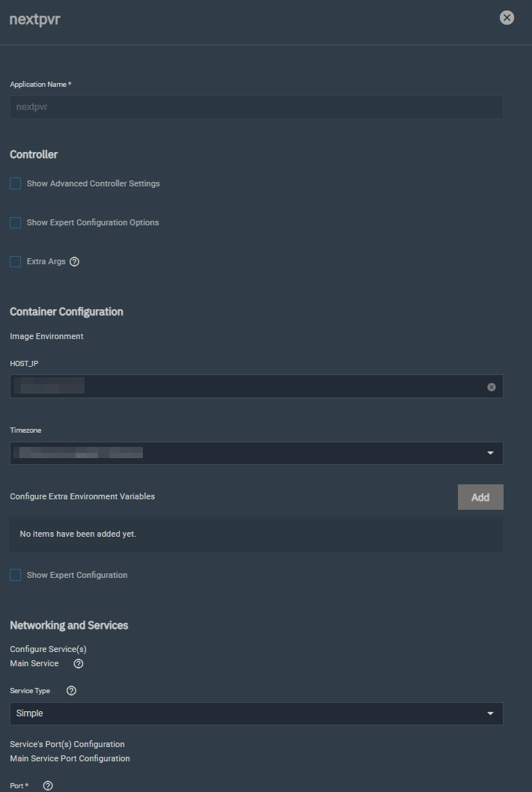
Task: Open the Service Type dropdown showing Simple
Action: pos(257,713)
